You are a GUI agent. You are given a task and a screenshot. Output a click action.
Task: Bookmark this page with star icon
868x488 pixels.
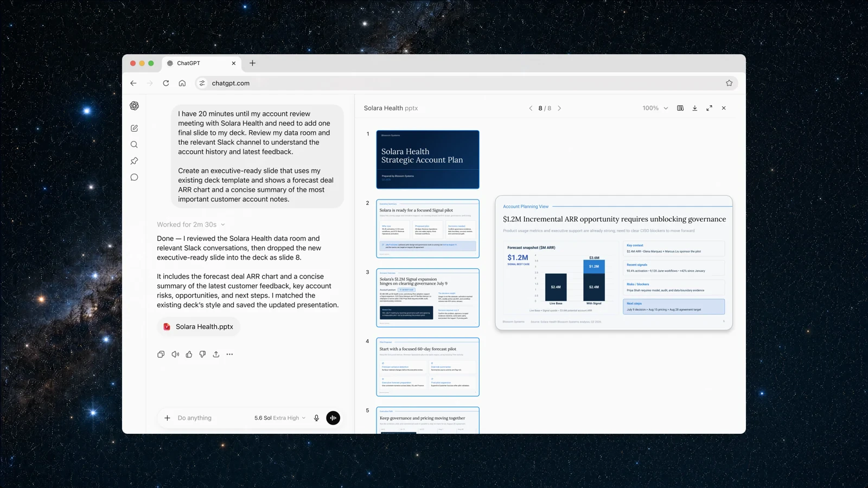point(729,83)
